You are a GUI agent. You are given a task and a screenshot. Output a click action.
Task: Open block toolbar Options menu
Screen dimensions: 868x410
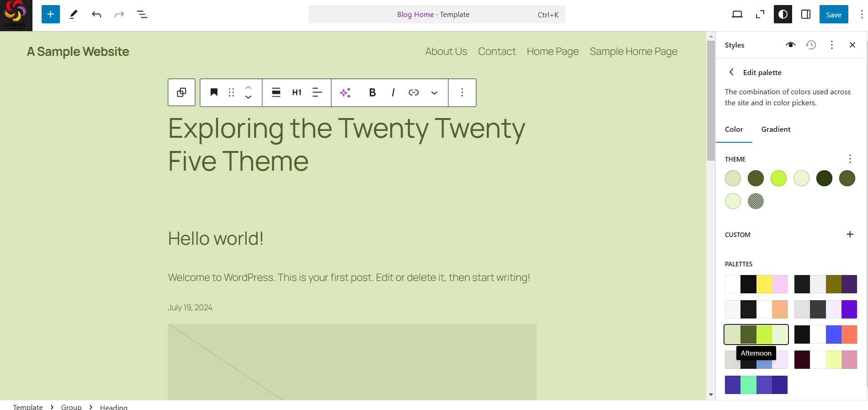pyautogui.click(x=462, y=92)
